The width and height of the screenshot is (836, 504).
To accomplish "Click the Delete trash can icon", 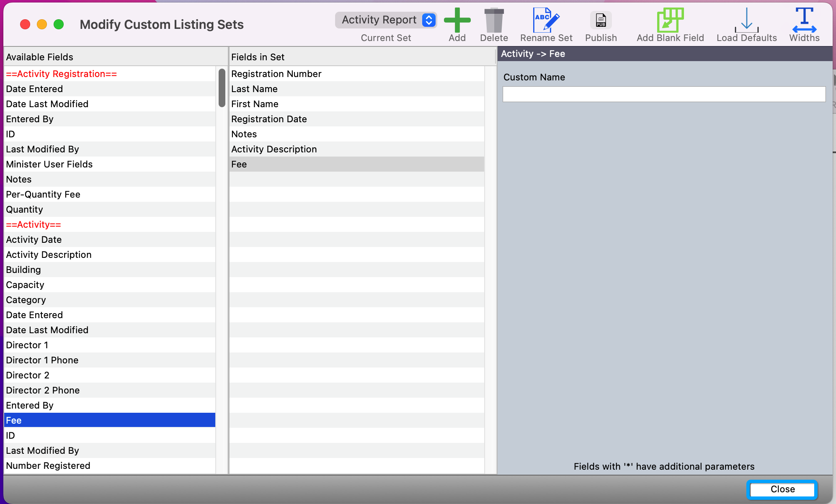I will pyautogui.click(x=494, y=20).
